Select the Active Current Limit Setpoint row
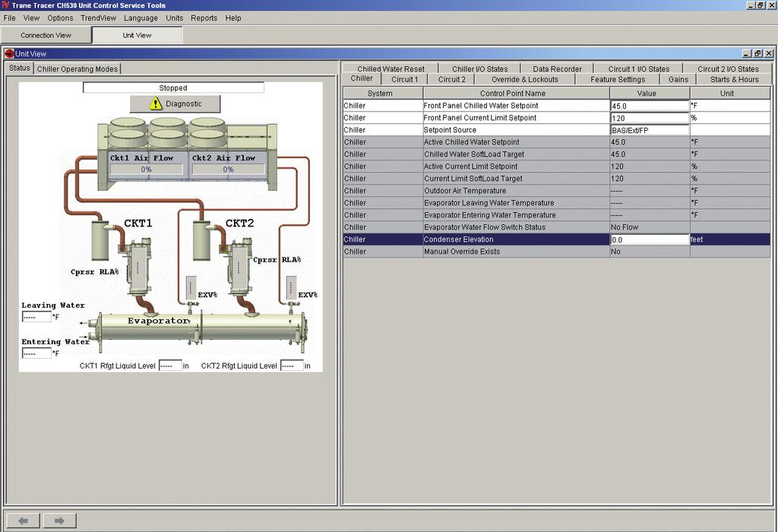Viewport: 778px width, 532px height. click(556, 166)
